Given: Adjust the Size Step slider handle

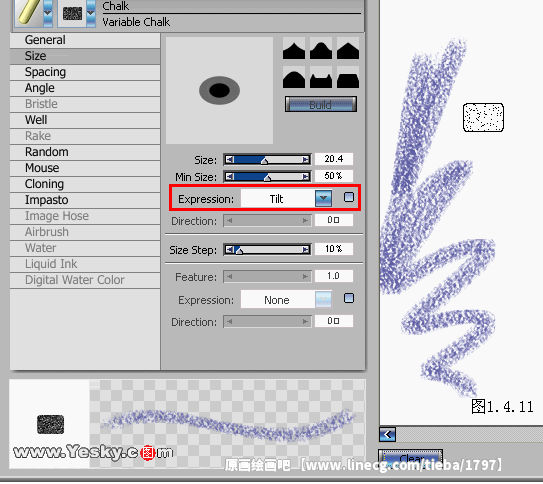Looking at the screenshot, I should point(239,251).
